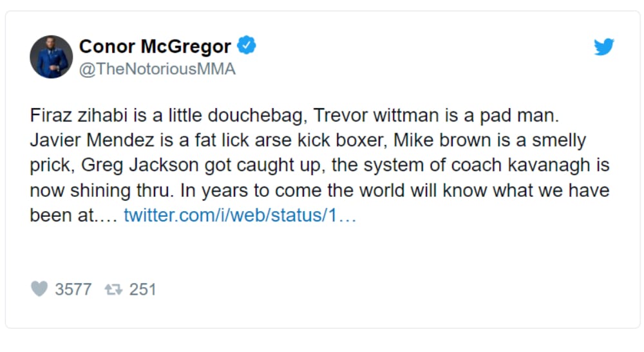Open the @TheNotoriousMMA handle link
The height and width of the screenshot is (352, 644).
coord(157,69)
